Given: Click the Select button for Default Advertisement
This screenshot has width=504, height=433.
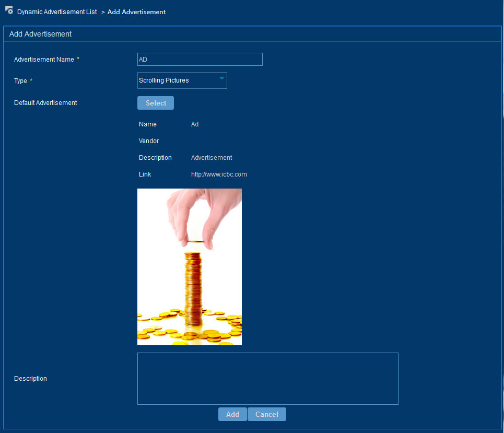Looking at the screenshot, I should pyautogui.click(x=156, y=103).
